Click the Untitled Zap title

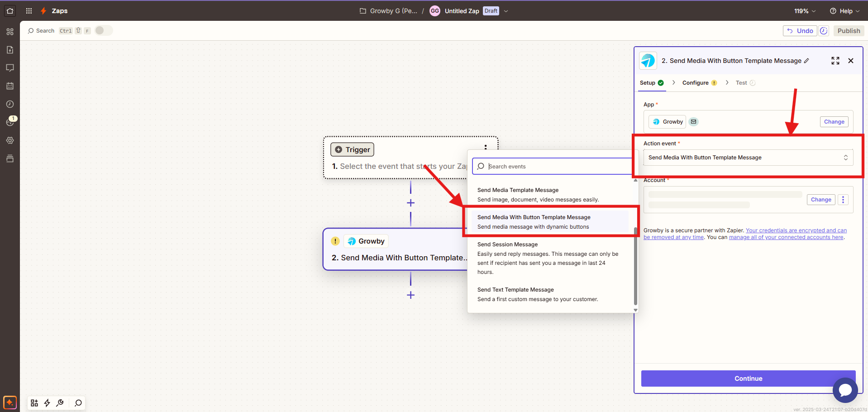coord(462,11)
